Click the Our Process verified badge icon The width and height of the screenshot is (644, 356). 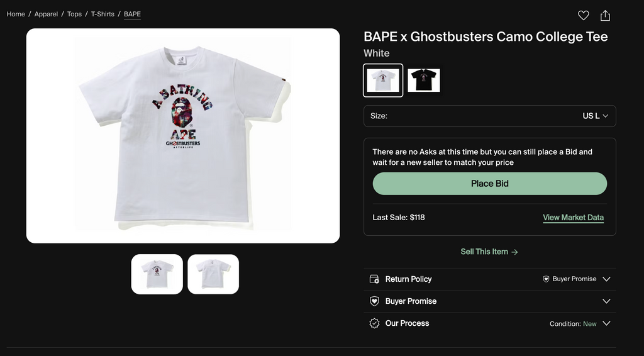(x=374, y=323)
